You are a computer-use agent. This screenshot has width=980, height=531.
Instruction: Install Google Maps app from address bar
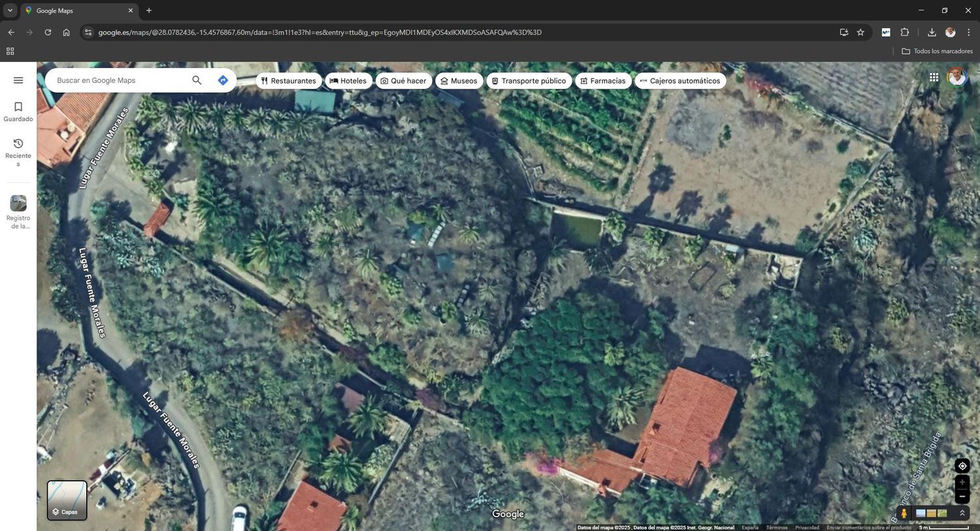click(x=843, y=32)
